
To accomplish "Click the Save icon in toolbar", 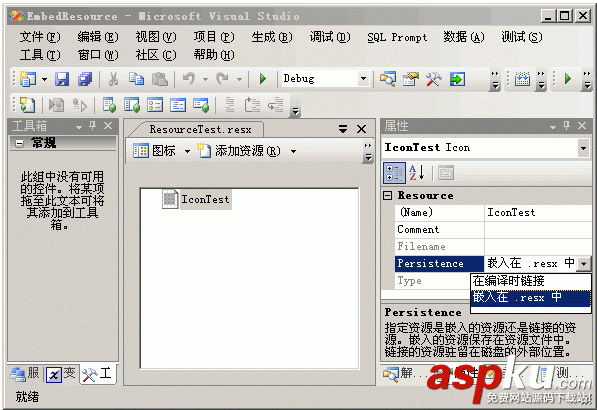I will pyautogui.click(x=62, y=79).
